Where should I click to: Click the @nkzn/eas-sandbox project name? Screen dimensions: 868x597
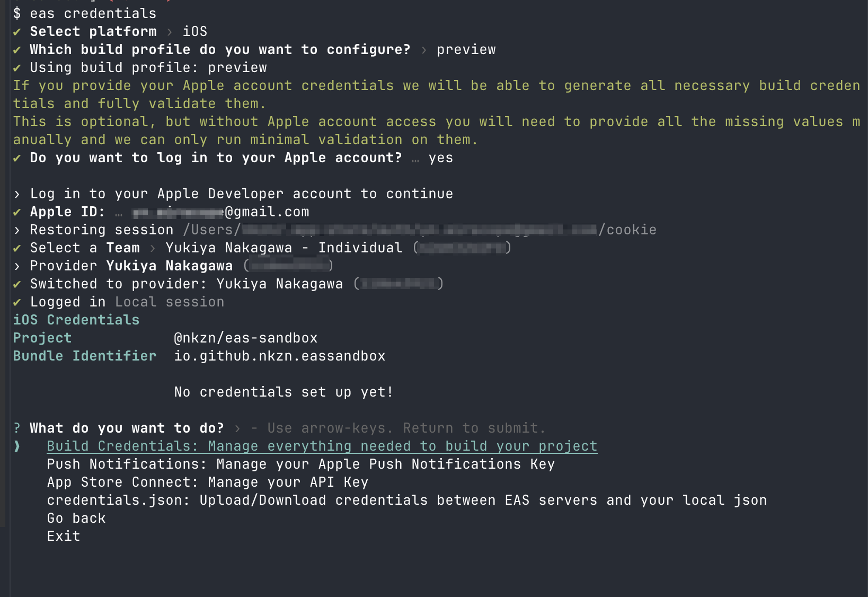tap(246, 338)
